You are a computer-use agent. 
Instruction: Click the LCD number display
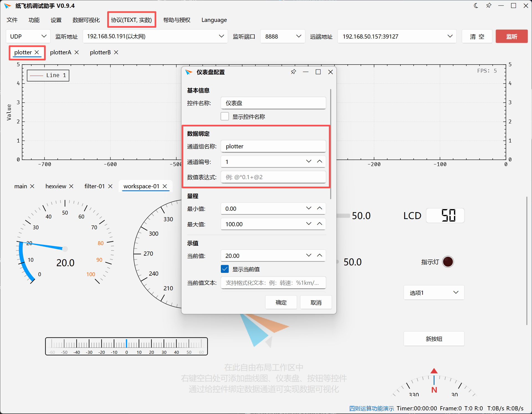click(445, 215)
